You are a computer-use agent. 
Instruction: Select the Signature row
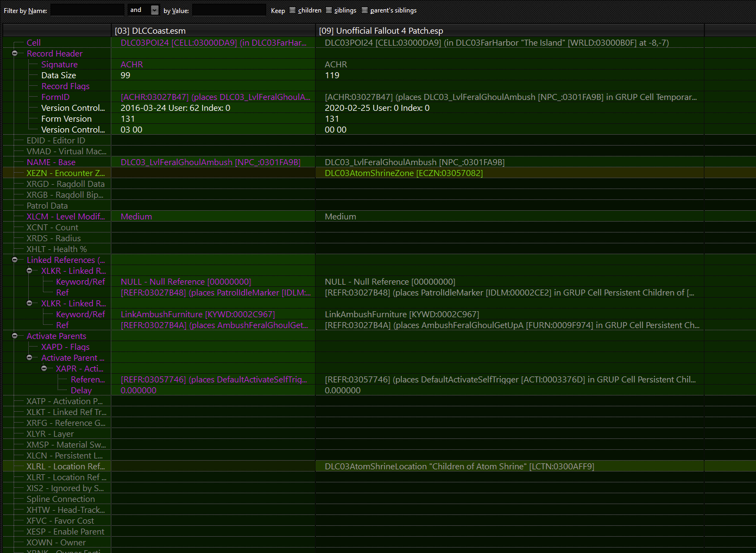pos(59,64)
